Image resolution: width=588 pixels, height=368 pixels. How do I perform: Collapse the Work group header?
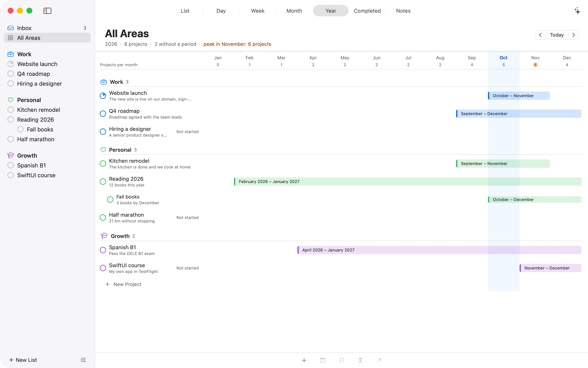click(341, 82)
